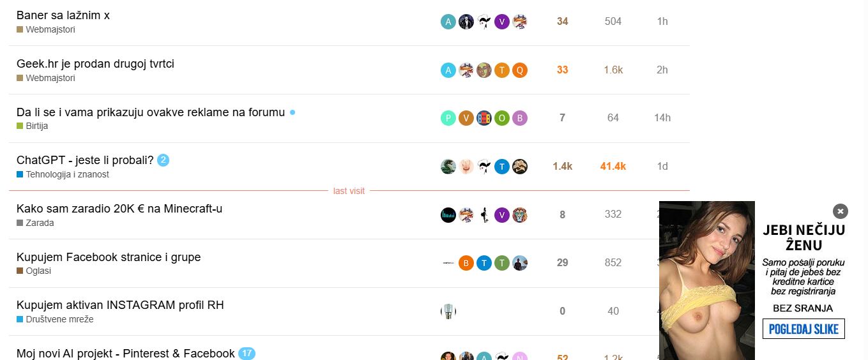The image size is (868, 360).
Task: Close the popup ad with X icon
Action: (x=841, y=211)
